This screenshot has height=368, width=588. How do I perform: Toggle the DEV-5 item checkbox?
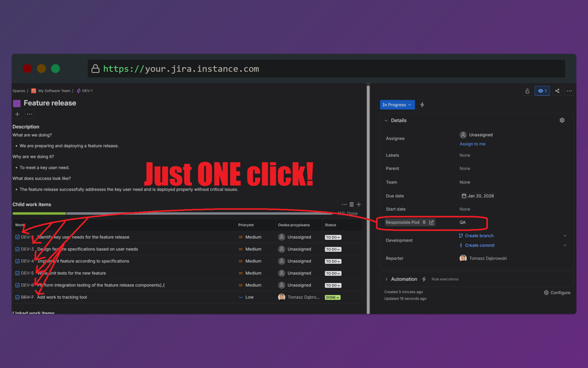[17, 273]
